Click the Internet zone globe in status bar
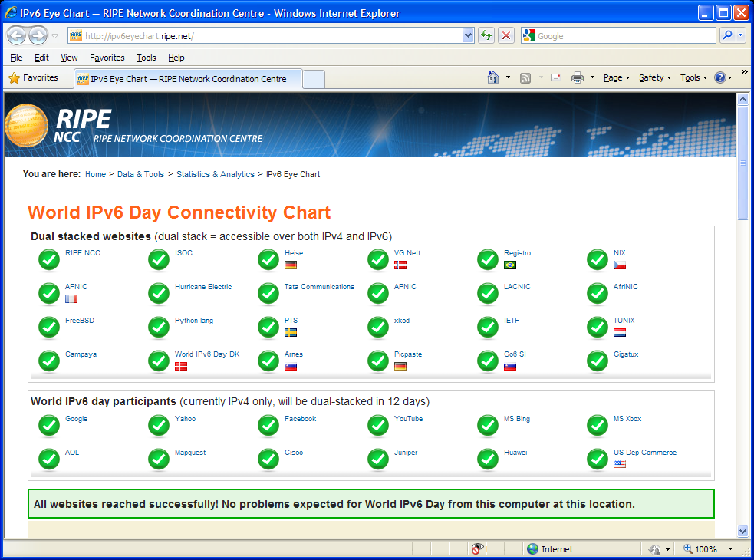 click(532, 549)
